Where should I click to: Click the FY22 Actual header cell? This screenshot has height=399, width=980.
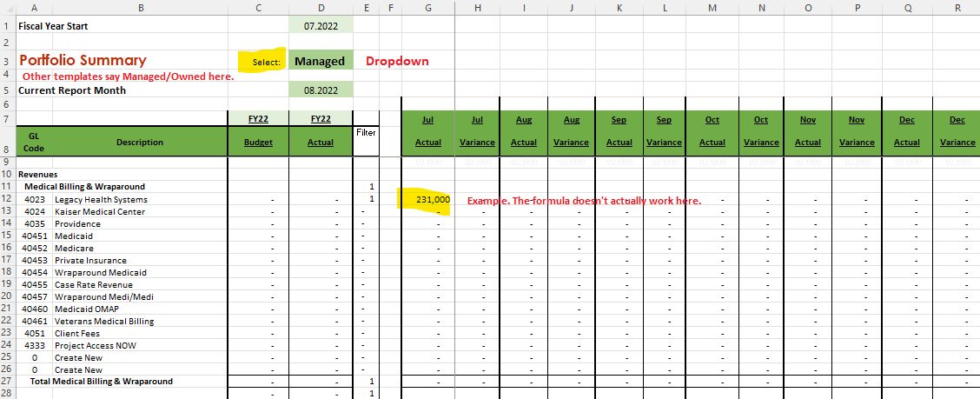[x=321, y=142]
